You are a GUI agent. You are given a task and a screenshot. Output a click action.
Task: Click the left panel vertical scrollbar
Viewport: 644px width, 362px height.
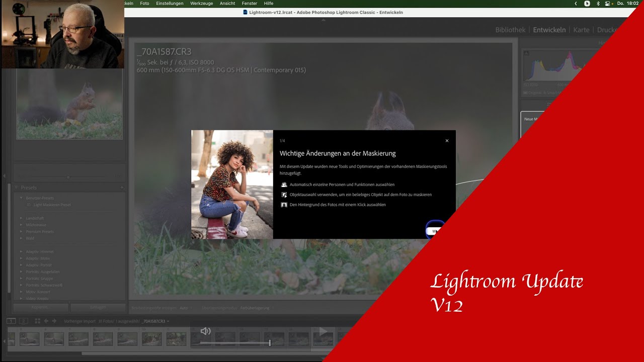click(x=9, y=239)
